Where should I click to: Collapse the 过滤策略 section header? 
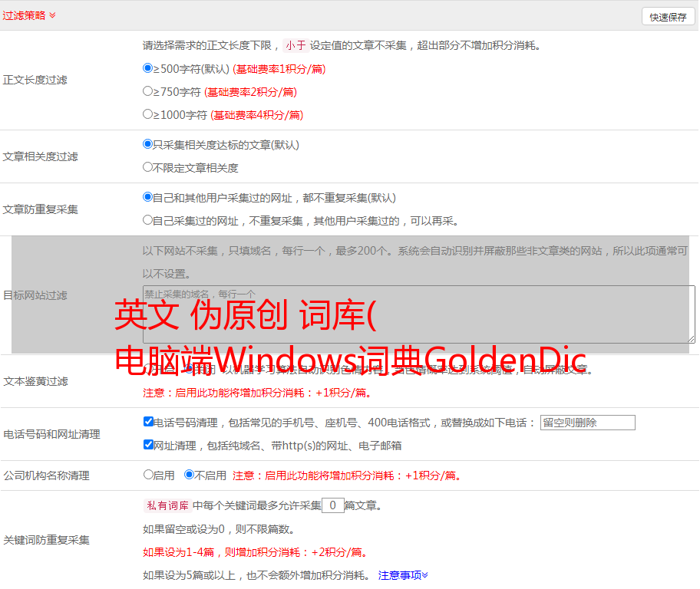tap(29, 15)
